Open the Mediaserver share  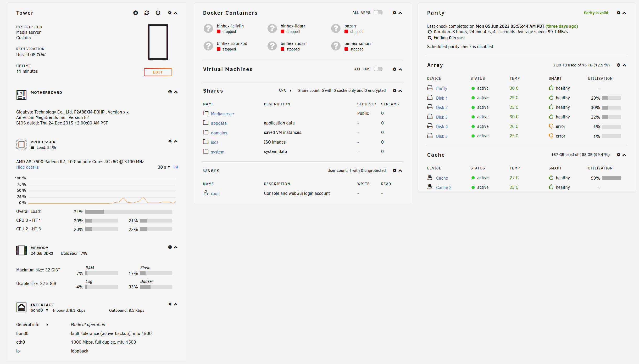click(223, 114)
